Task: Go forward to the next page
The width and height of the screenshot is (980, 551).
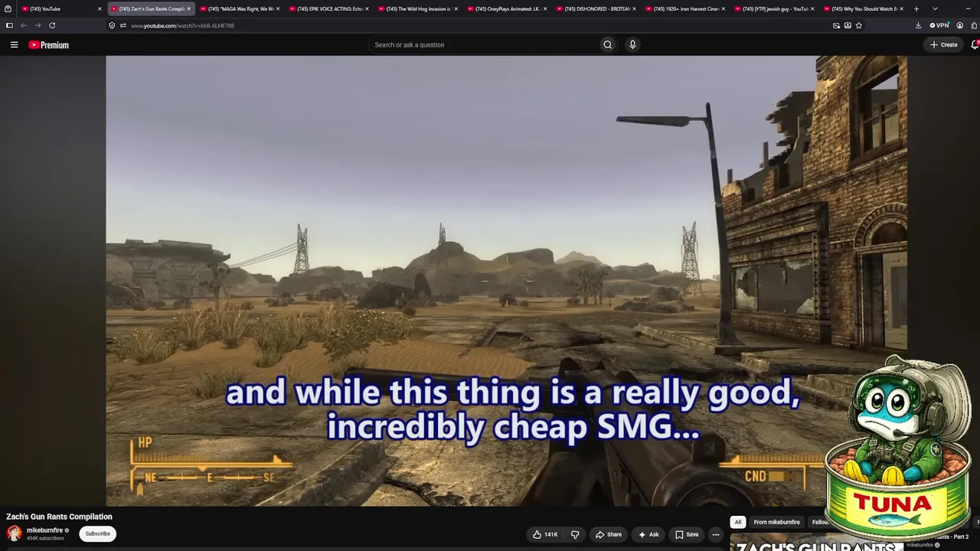Action: (x=38, y=25)
